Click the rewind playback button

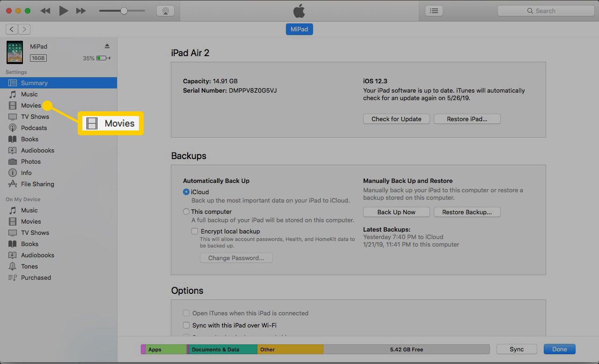click(45, 11)
